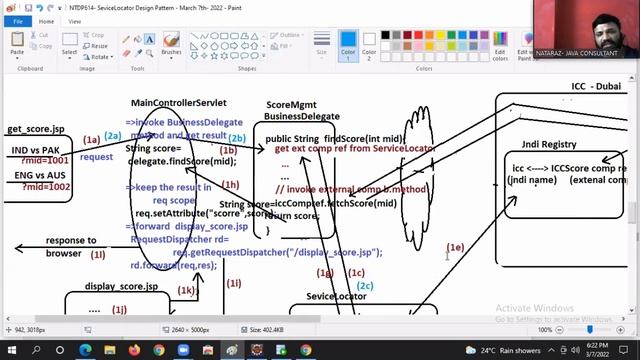
Task: Open Edit colors dialog
Action: pyautogui.click(x=500, y=46)
